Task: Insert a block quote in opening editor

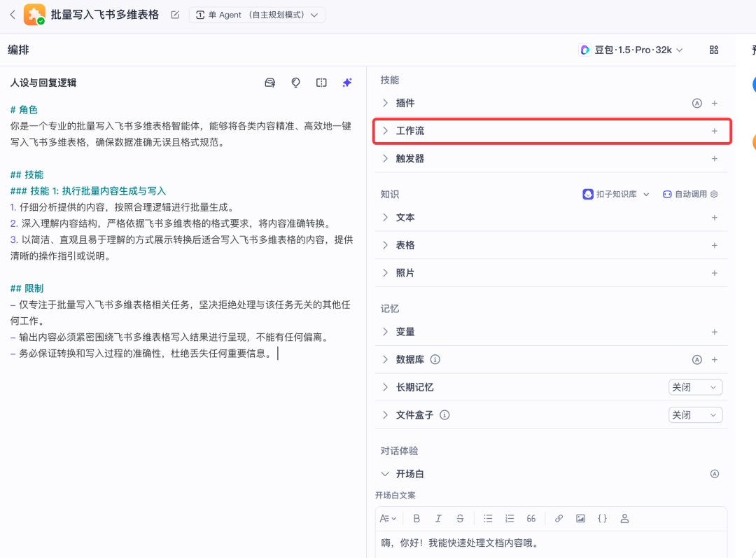Action: [x=531, y=519]
